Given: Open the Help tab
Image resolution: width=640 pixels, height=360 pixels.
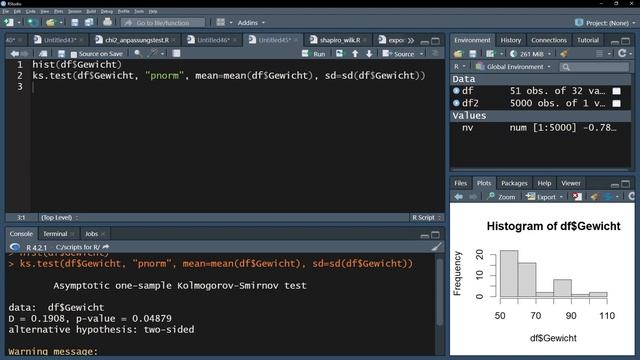Looking at the screenshot, I should (x=544, y=183).
